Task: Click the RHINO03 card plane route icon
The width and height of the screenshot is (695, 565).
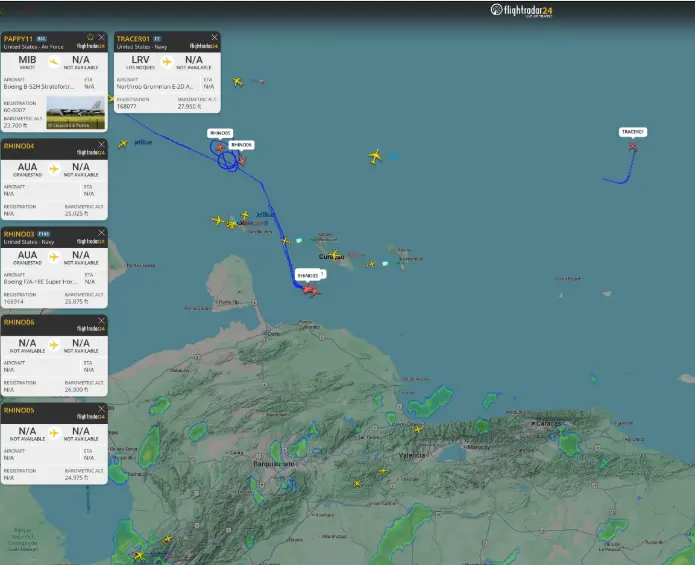Action: (x=54, y=257)
